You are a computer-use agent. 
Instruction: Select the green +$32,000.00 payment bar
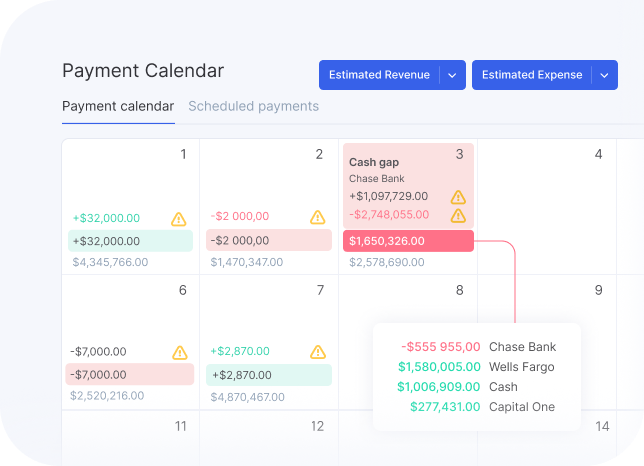click(x=130, y=241)
